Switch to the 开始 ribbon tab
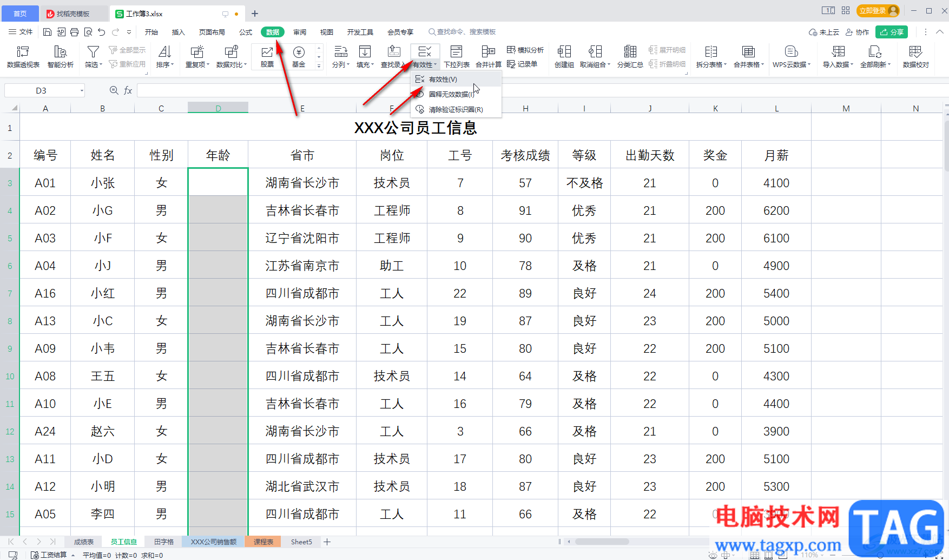 pyautogui.click(x=151, y=32)
